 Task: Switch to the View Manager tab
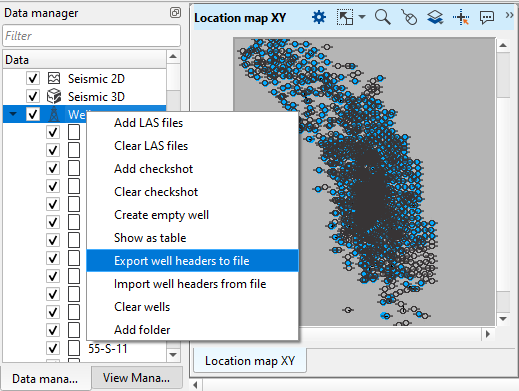click(136, 378)
